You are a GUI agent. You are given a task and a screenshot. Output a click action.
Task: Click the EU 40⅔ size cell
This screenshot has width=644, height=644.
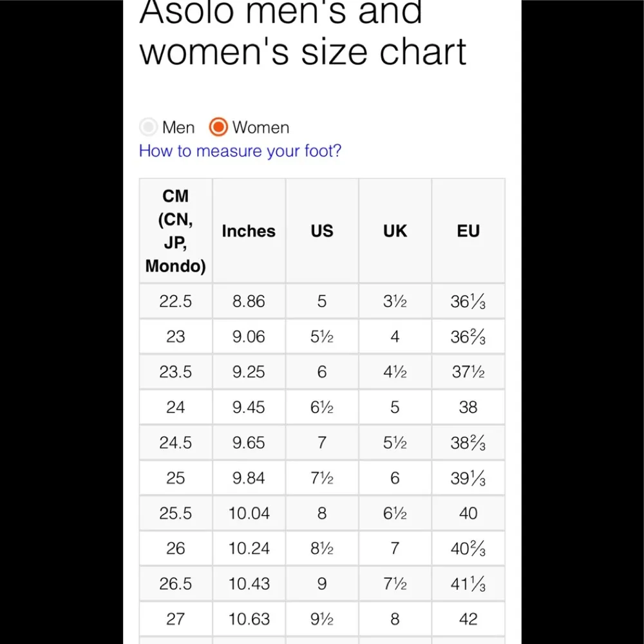pos(468,549)
